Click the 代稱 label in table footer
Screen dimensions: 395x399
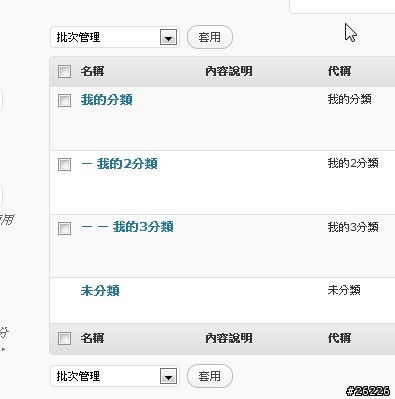coord(339,338)
